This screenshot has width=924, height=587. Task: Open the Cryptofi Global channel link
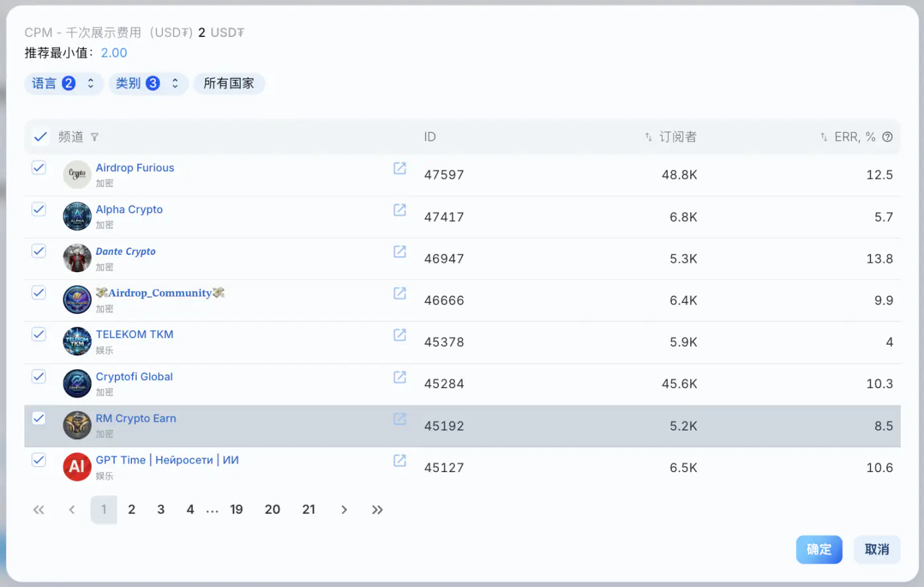point(134,376)
